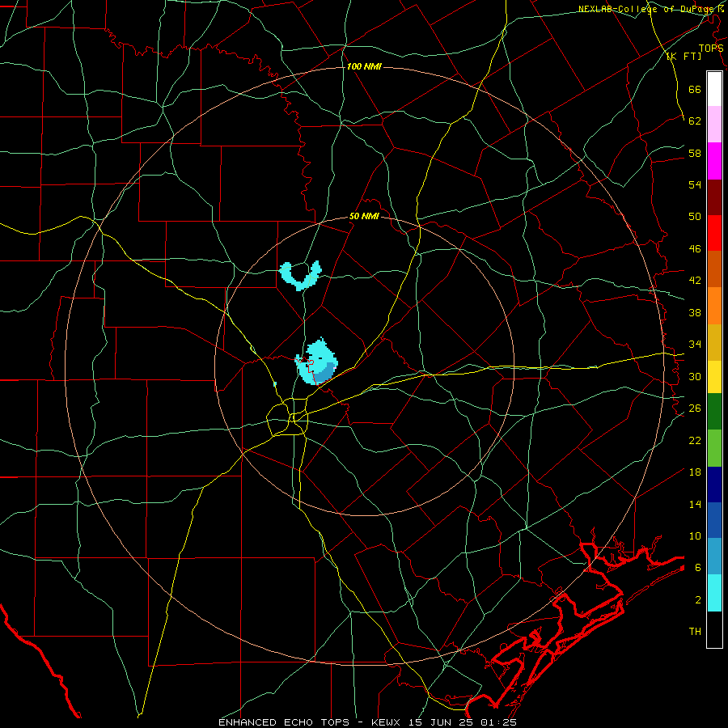This screenshot has width=728, height=728.
Task: Click legend value '22'
Action: coord(695,441)
